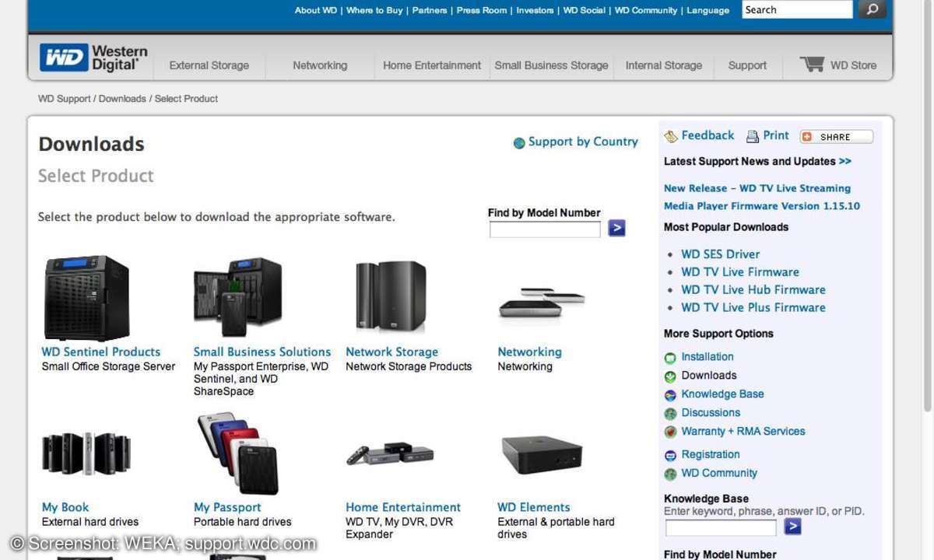Open the WD SES Driver download

[x=720, y=254]
